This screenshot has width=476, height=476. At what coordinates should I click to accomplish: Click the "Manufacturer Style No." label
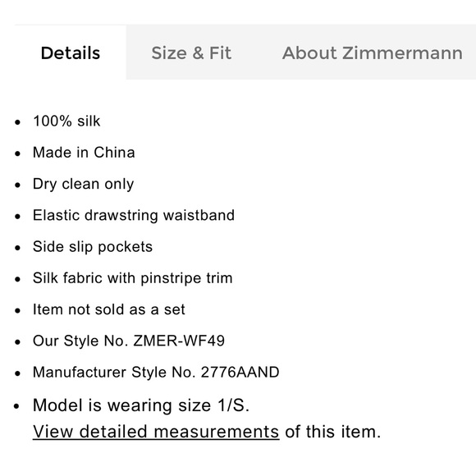114,372
